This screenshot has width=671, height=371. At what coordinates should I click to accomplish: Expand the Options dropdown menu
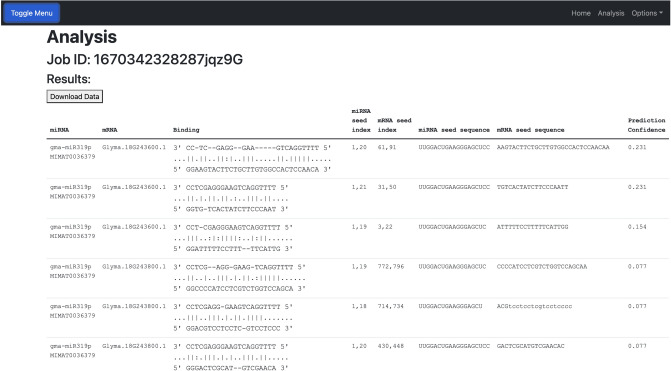pyautogui.click(x=647, y=13)
